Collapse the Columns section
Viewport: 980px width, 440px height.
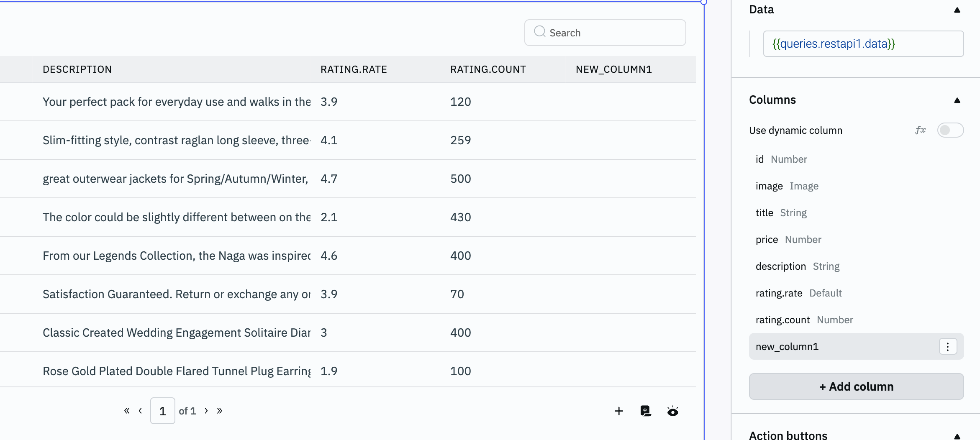coord(957,100)
